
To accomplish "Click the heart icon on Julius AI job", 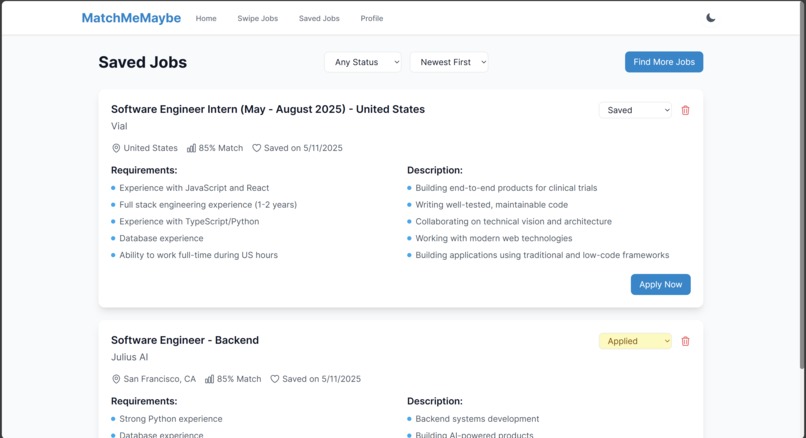I will 274,379.
